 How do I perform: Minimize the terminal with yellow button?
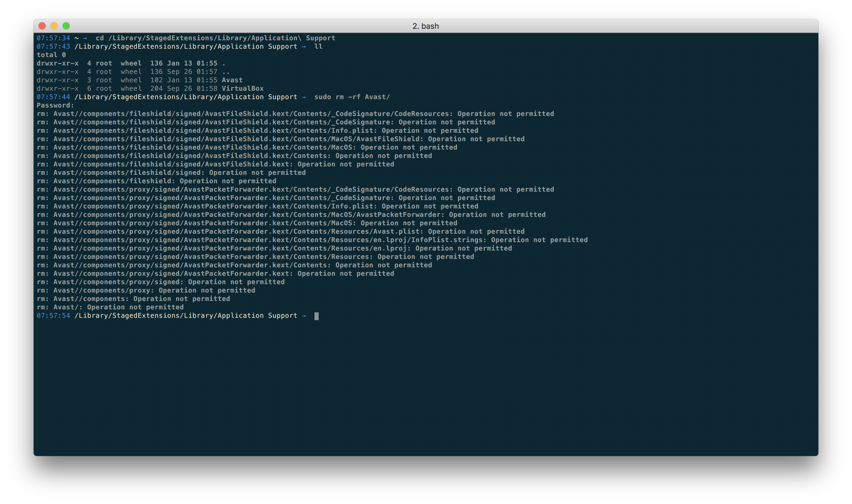tap(54, 26)
